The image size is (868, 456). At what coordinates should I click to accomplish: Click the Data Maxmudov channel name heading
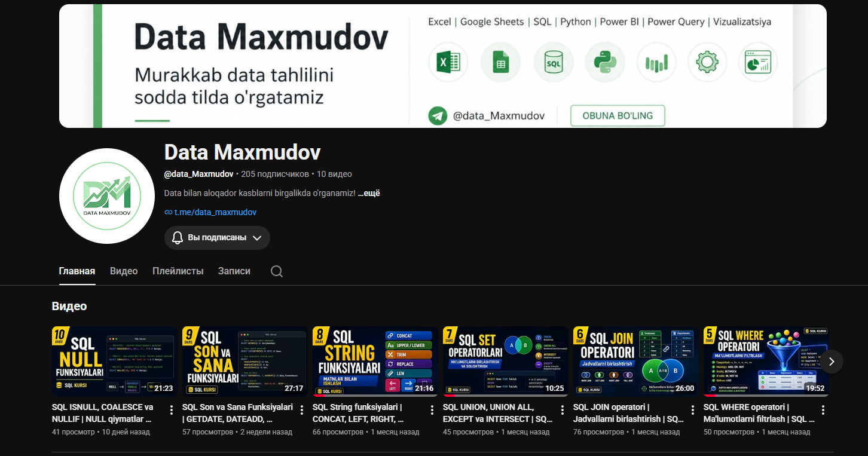pos(243,152)
